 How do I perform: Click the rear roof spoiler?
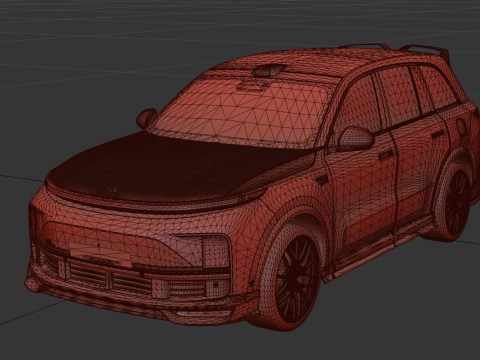click(x=424, y=51)
